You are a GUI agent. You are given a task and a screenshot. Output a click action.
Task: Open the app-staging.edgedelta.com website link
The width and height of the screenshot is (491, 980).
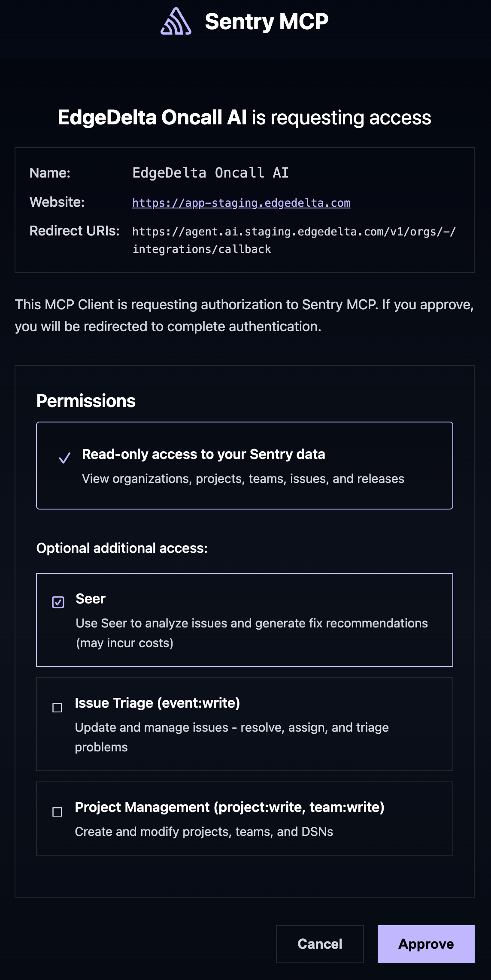coord(241,203)
